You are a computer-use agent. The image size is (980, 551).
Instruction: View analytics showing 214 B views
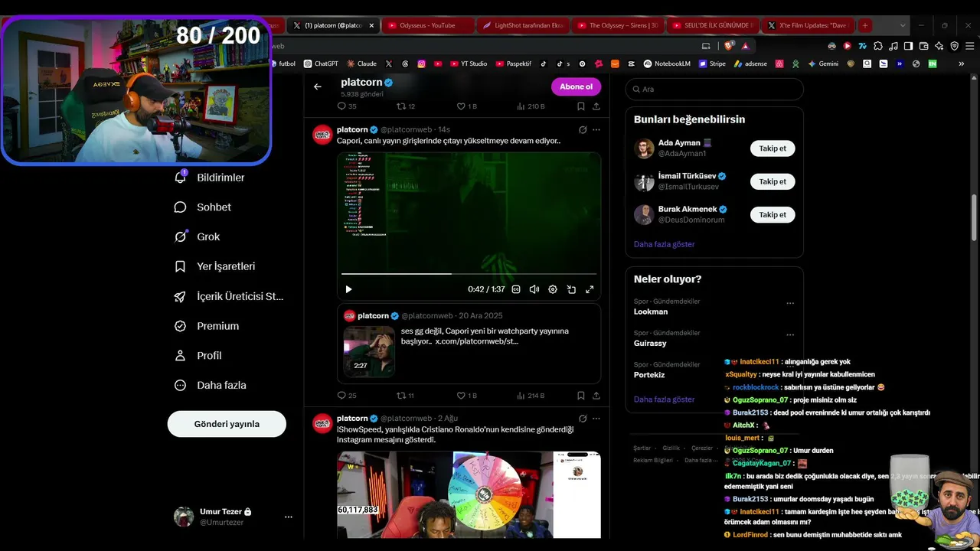point(531,396)
